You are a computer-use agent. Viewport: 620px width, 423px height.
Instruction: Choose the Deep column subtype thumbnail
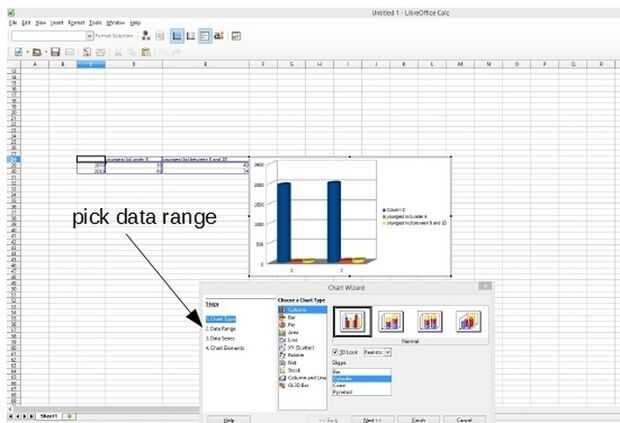click(x=469, y=321)
